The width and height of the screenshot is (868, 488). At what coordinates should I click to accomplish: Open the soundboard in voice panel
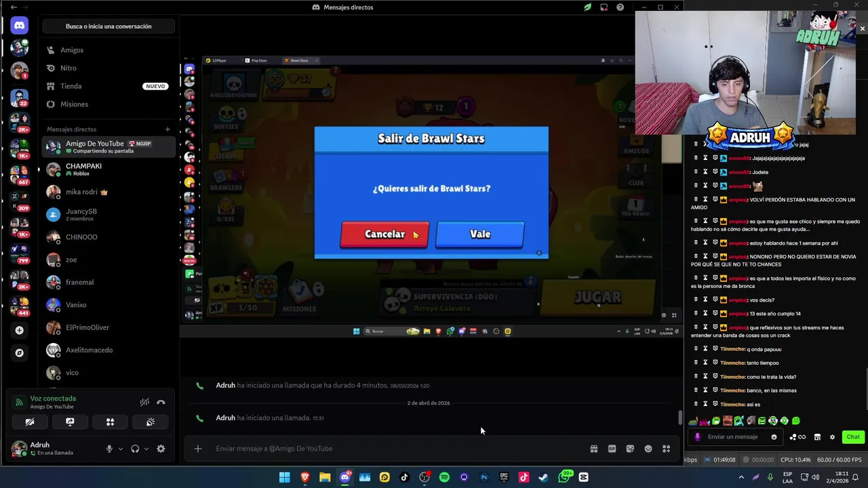151,422
